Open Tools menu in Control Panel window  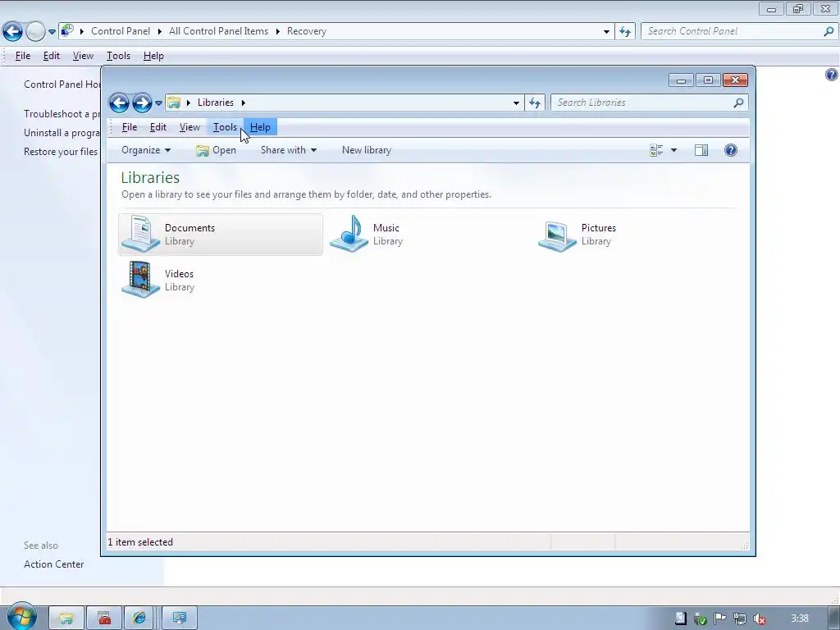click(x=118, y=56)
